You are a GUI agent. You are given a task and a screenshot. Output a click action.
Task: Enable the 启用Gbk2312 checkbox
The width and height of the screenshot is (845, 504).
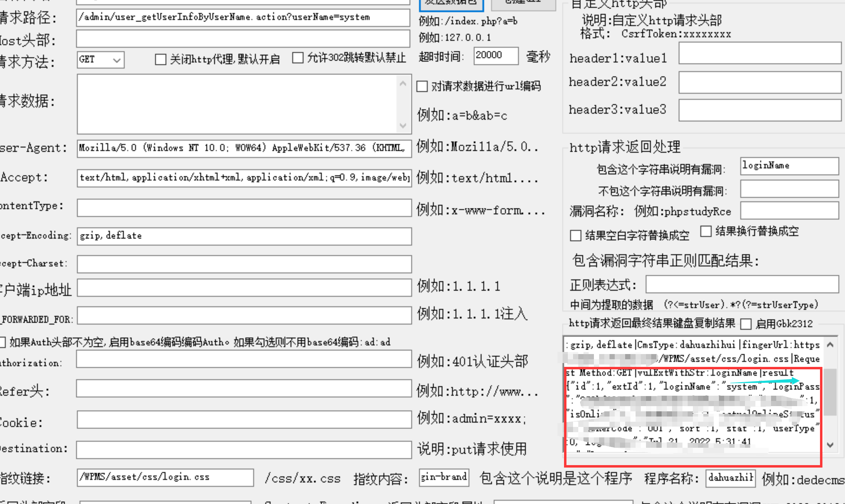tap(746, 324)
